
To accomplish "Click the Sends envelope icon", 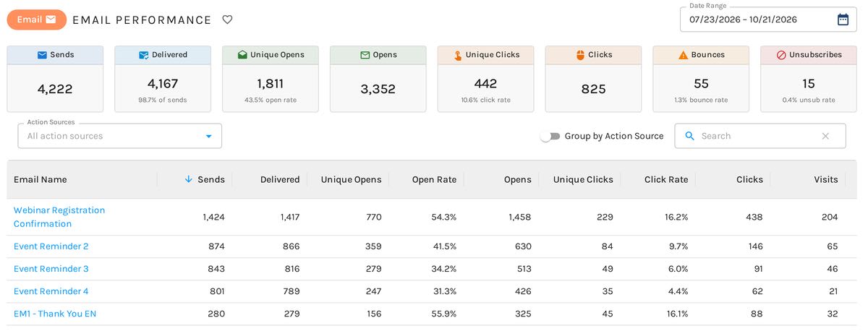I will [42, 55].
